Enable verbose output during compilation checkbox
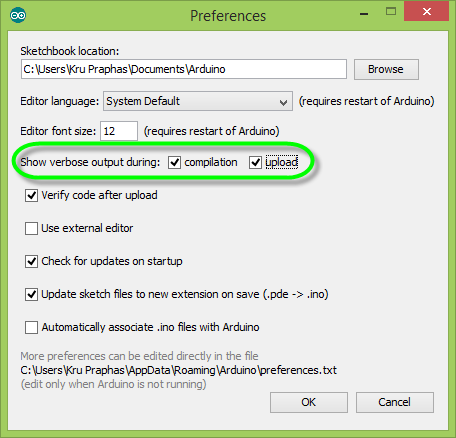456x438 pixels. point(174,163)
